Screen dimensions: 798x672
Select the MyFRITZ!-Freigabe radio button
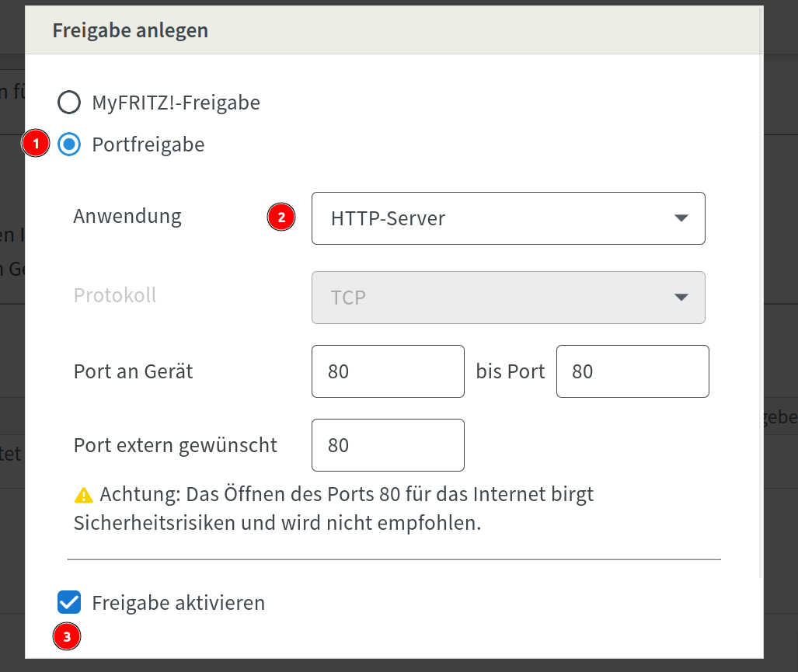point(68,103)
